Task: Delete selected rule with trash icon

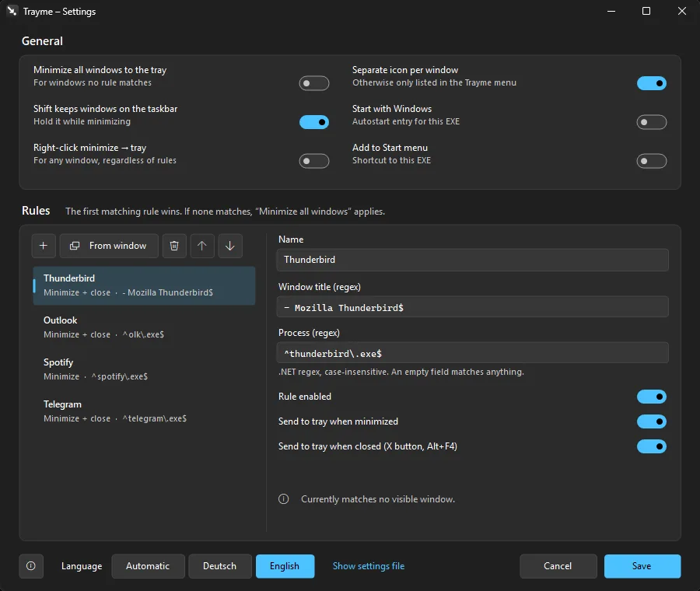Action: 174,246
